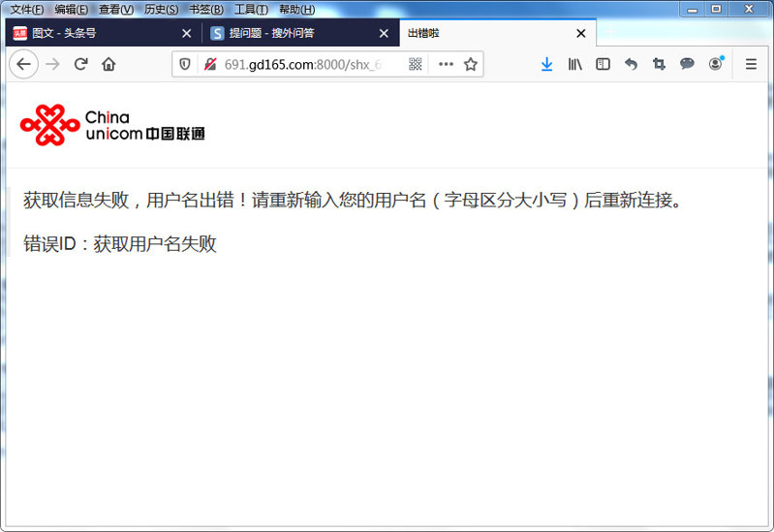Open the 工具(T) menu
The width and height of the screenshot is (774, 532).
(251, 9)
